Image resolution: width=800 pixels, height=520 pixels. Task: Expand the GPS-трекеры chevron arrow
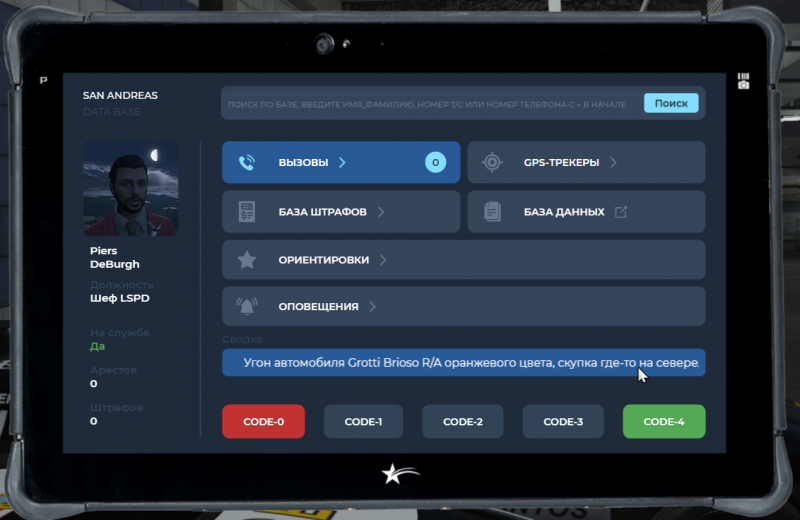point(613,162)
